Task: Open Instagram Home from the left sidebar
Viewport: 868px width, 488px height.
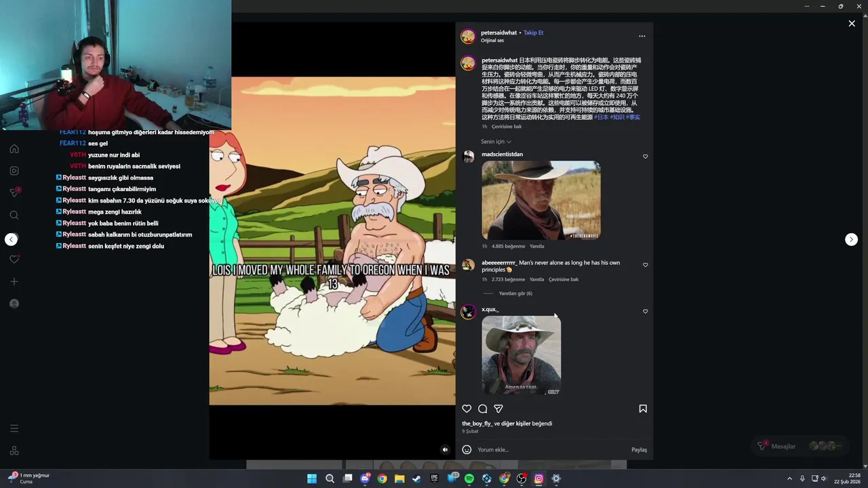Action: pos(14,148)
